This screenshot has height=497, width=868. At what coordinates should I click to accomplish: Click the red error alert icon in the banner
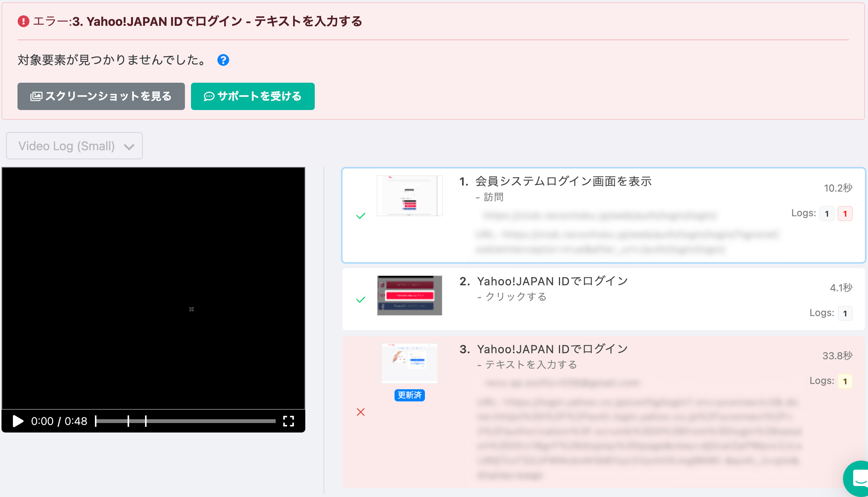22,21
